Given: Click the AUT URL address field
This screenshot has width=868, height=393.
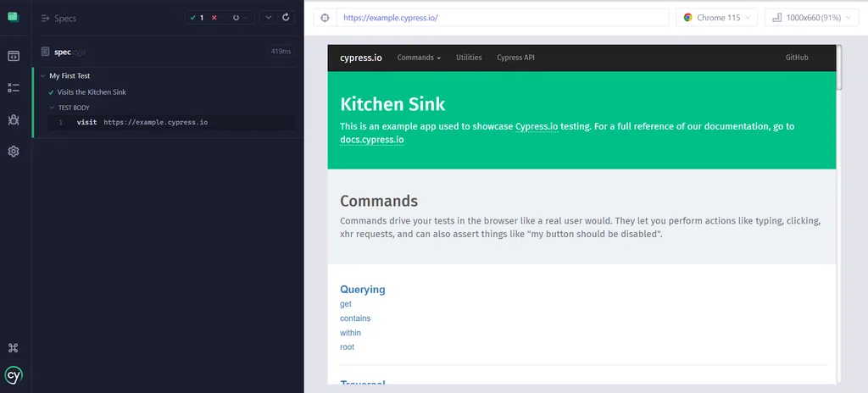Looking at the screenshot, I should [502, 18].
